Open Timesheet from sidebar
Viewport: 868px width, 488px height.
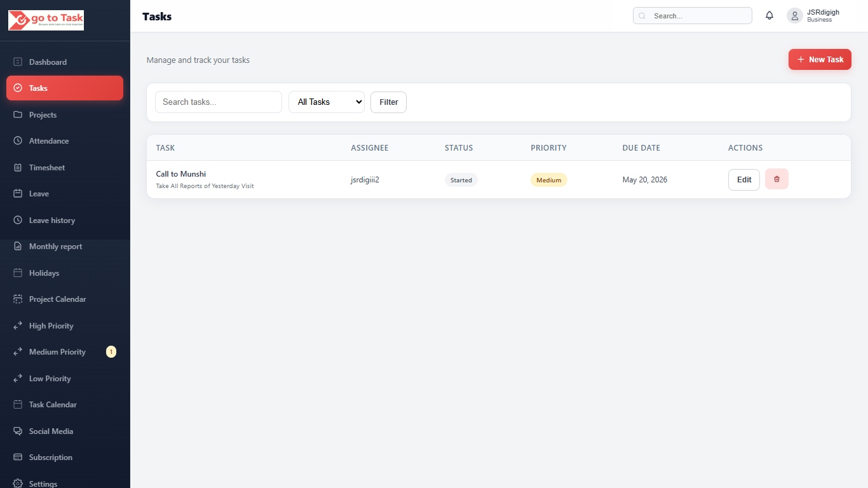65,167
